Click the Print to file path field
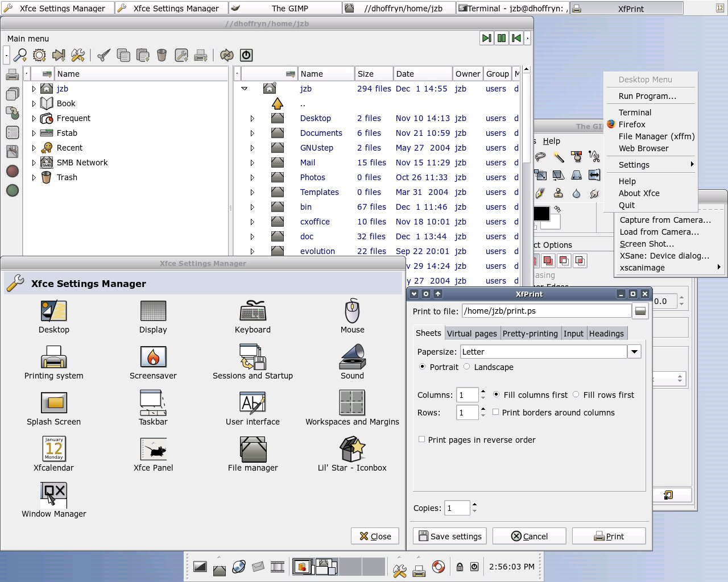Image resolution: width=728 pixels, height=582 pixels. coord(546,311)
